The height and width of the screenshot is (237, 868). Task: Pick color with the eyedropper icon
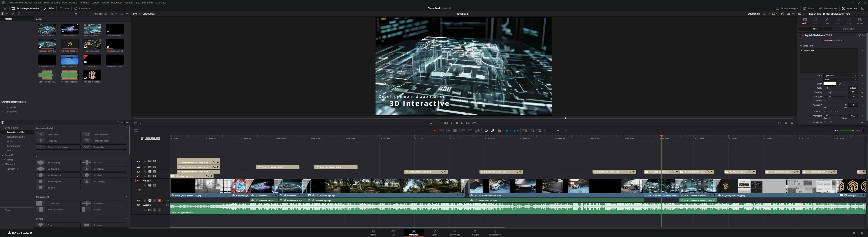point(840,84)
